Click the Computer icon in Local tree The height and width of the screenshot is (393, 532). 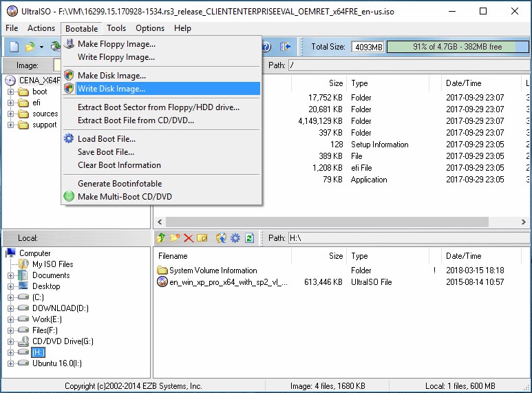click(11, 253)
